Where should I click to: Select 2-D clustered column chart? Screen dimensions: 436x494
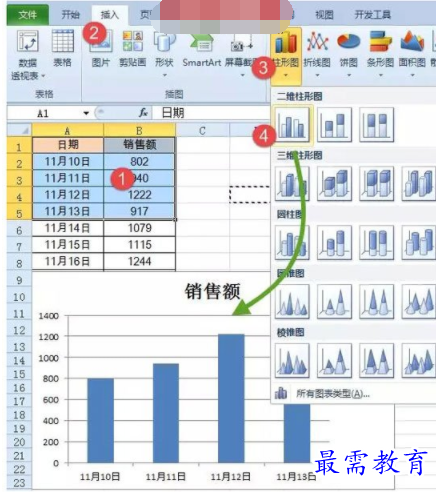292,125
